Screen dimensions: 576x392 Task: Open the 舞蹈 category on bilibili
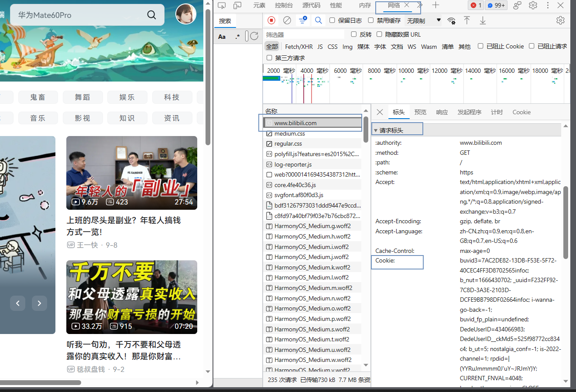pos(82,97)
